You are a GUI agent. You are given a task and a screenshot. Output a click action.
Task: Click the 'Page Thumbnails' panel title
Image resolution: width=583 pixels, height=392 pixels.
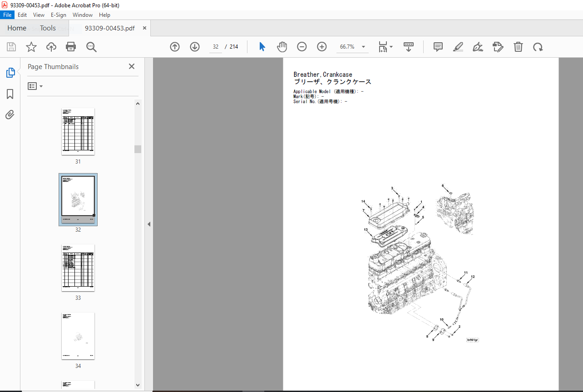pyautogui.click(x=53, y=67)
